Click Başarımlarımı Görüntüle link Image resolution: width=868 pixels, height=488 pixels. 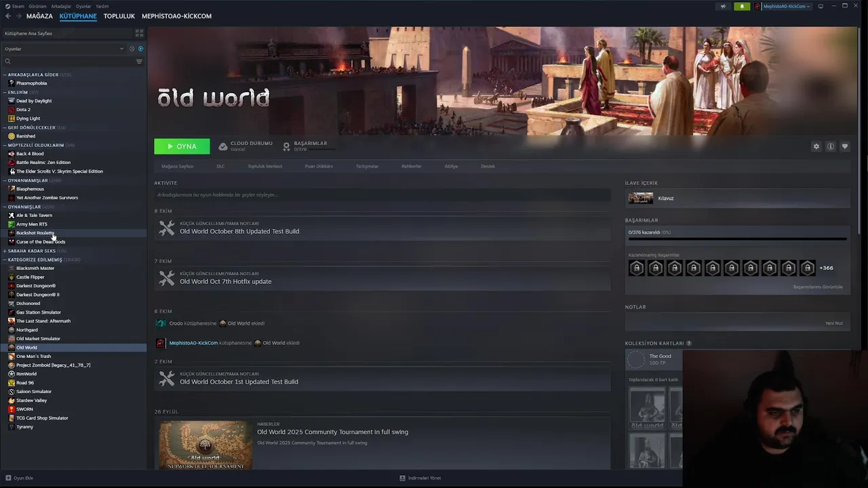[818, 287]
